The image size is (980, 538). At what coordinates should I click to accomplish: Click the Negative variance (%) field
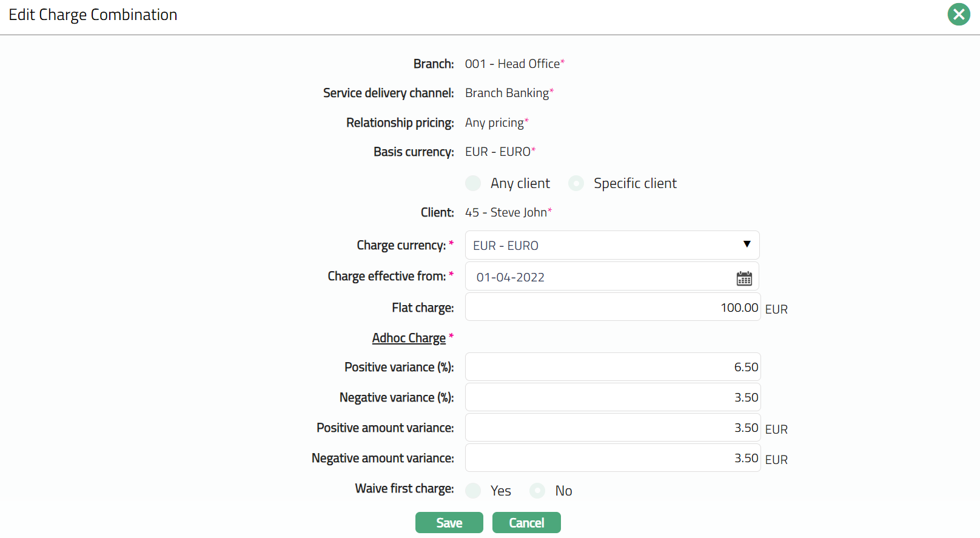click(x=612, y=397)
